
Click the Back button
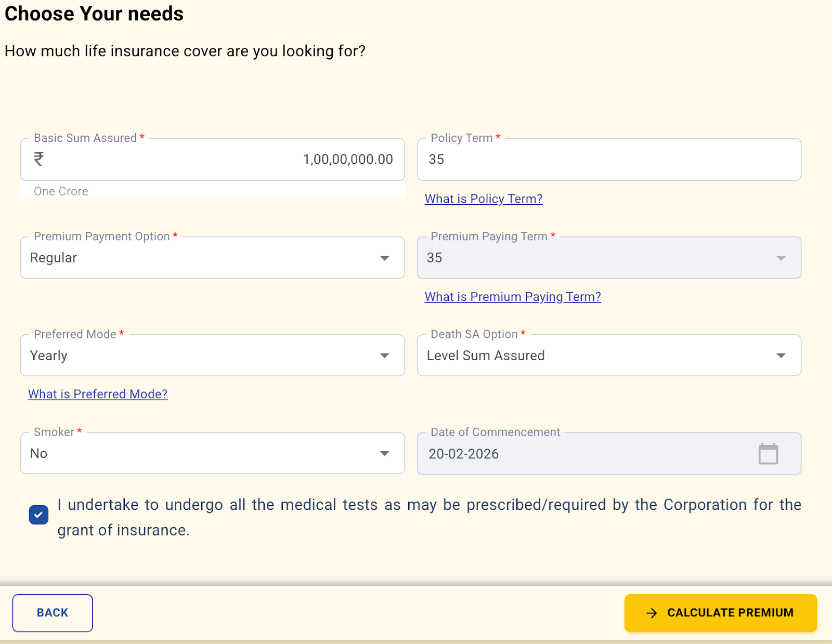click(52, 613)
